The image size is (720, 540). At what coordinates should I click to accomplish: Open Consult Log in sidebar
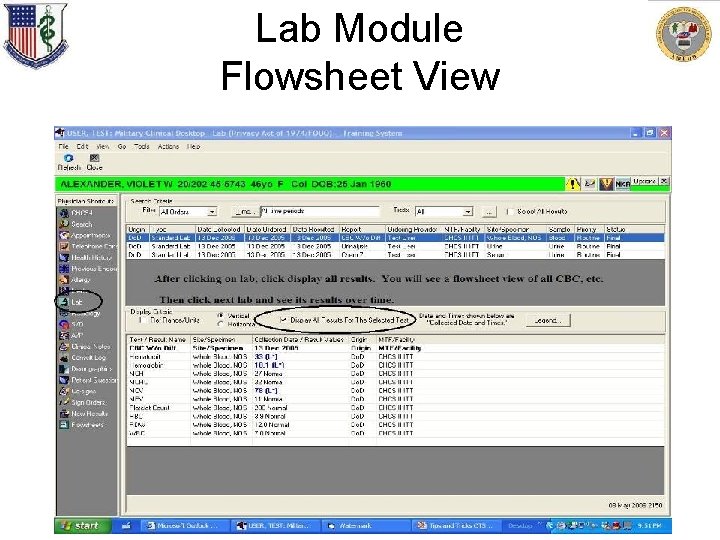tap(83, 358)
